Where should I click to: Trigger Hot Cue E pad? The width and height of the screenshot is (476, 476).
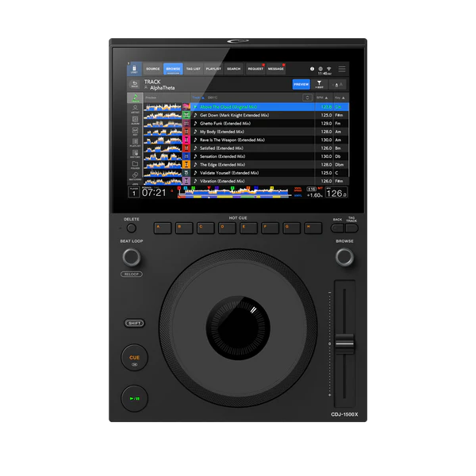pyautogui.click(x=248, y=228)
